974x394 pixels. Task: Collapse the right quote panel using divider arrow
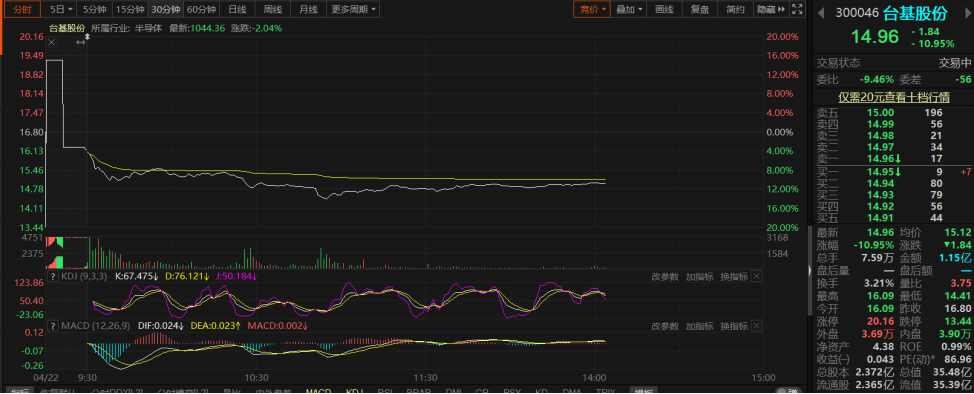pos(809,270)
